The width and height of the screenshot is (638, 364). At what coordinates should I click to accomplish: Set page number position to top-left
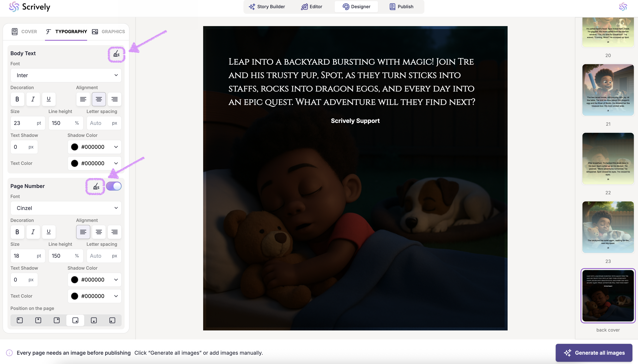point(20,320)
